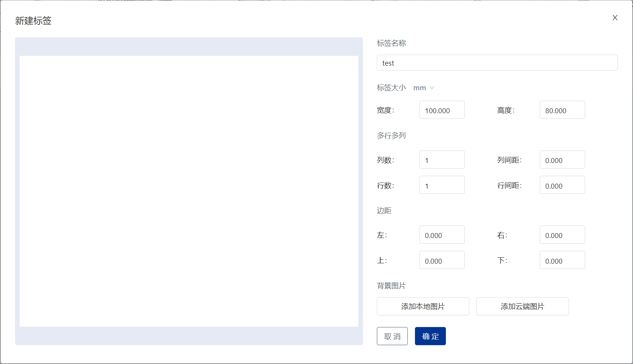
Task: Click the 行数 row count field
Action: pos(442,185)
